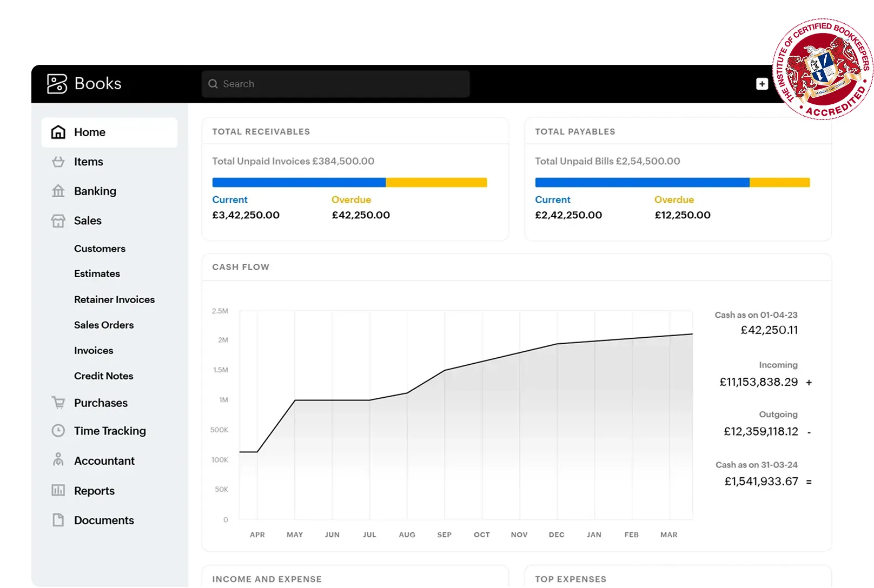Open the Customers section

[100, 249]
